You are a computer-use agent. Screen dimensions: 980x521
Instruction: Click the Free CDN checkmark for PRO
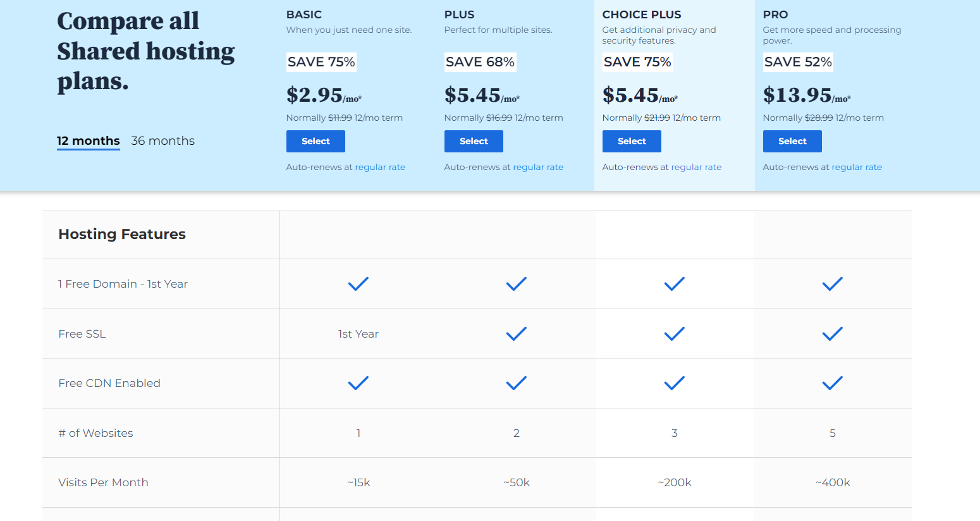[833, 383]
